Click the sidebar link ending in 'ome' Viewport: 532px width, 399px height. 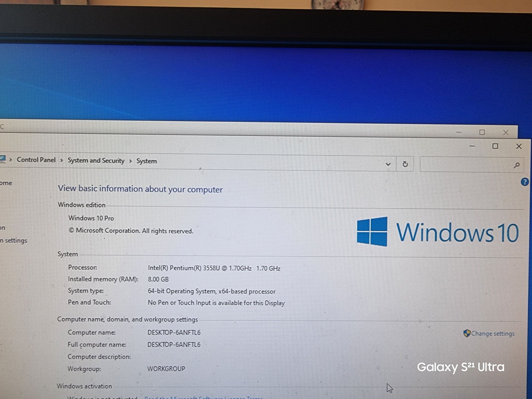6,183
